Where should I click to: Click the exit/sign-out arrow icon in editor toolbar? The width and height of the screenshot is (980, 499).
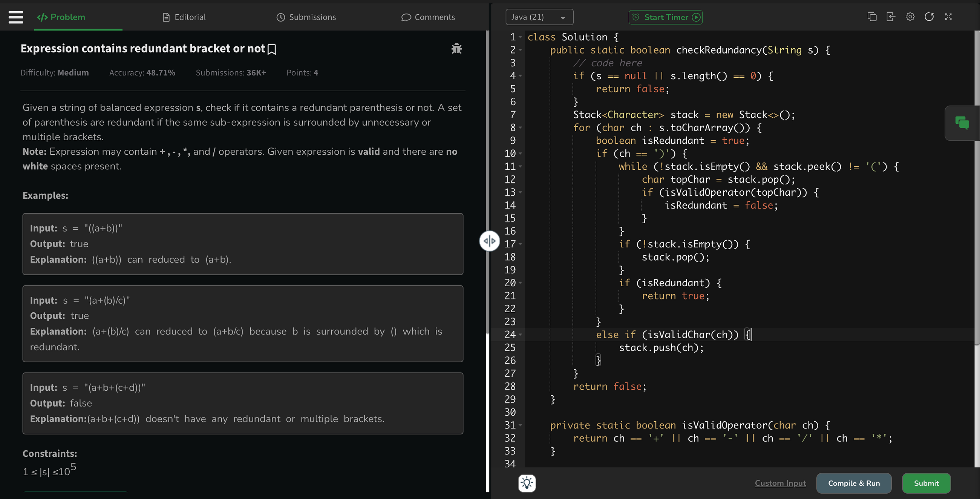click(891, 17)
